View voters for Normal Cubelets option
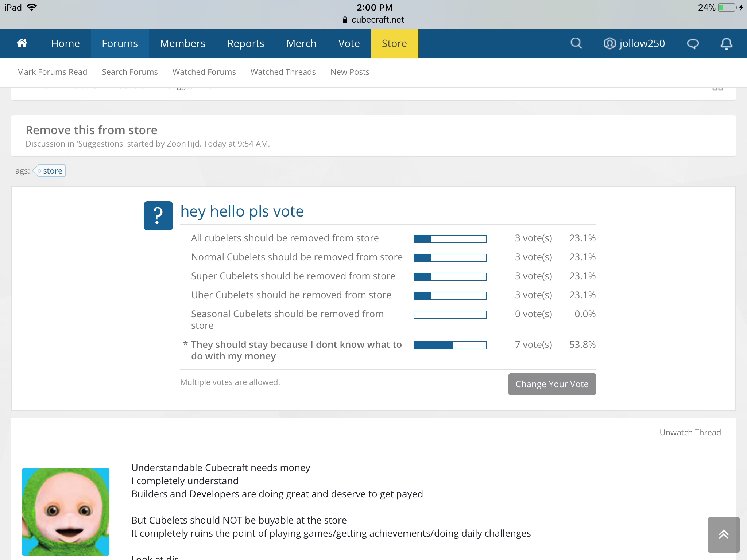 coord(534,257)
